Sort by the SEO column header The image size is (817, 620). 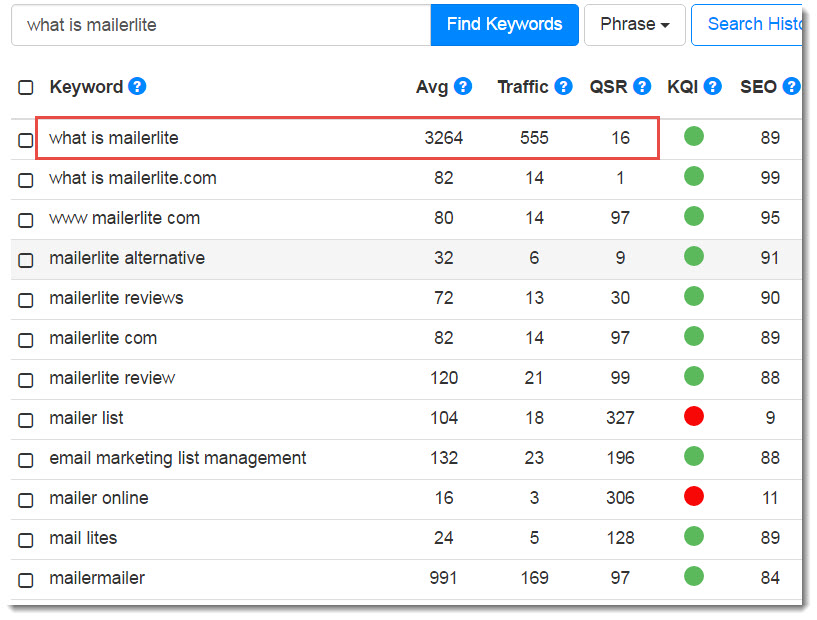758,86
